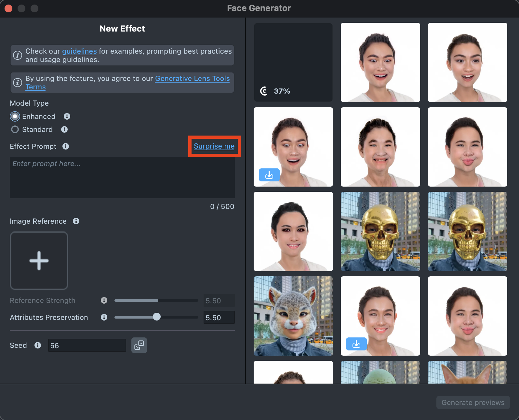Click the Surprise me link
This screenshot has height=420, width=519.
214,146
